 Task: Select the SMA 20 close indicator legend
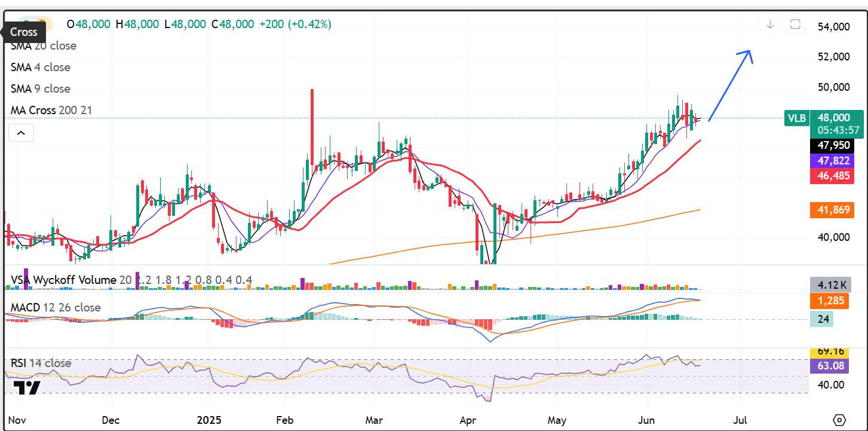point(44,46)
